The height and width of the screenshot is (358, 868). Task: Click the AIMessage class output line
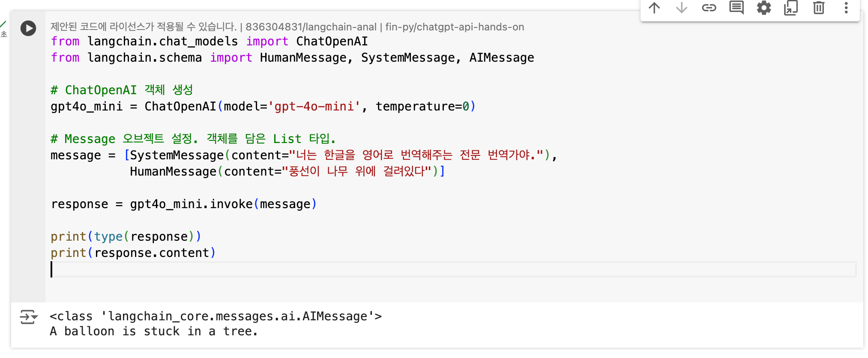pyautogui.click(x=216, y=316)
